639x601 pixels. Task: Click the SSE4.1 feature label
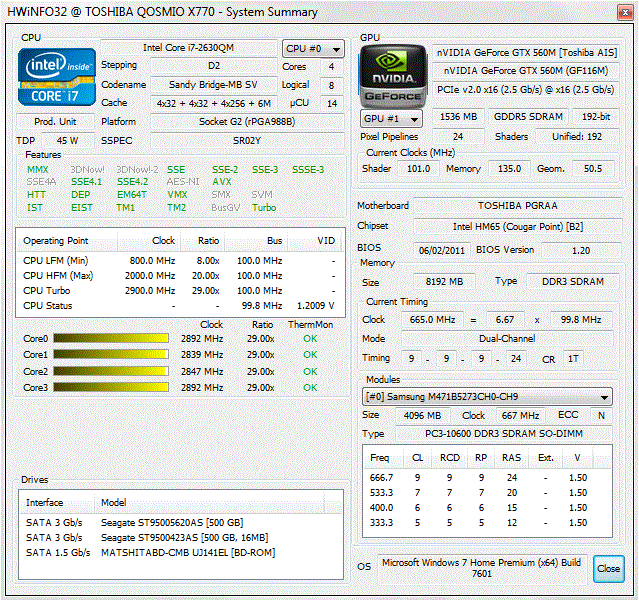coord(86,182)
